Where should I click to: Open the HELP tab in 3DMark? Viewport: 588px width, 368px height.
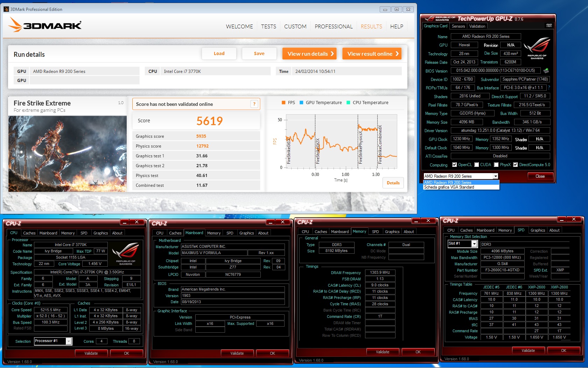(397, 27)
